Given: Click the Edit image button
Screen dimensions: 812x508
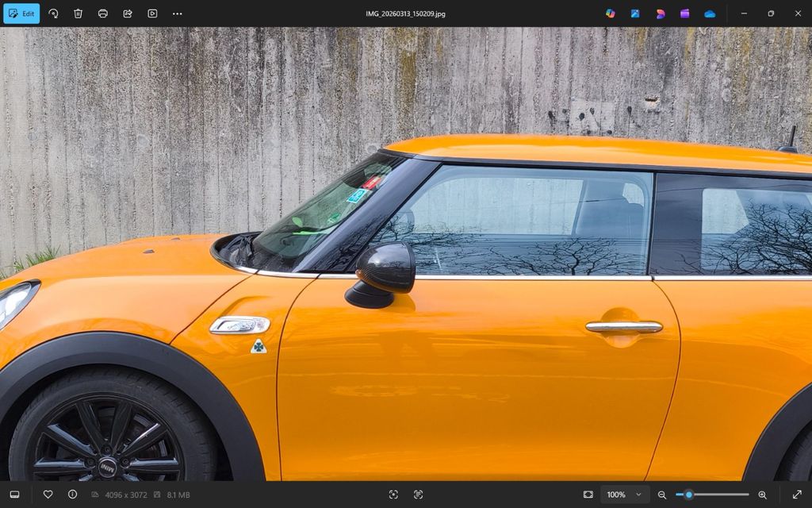Looking at the screenshot, I should [21, 13].
